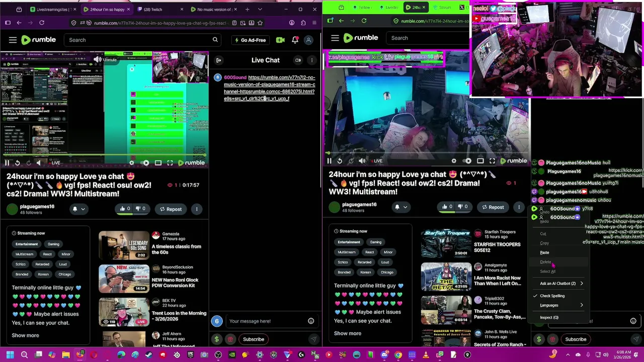Click the left player progress bar
This screenshot has width=644, height=362.
(x=105, y=156)
